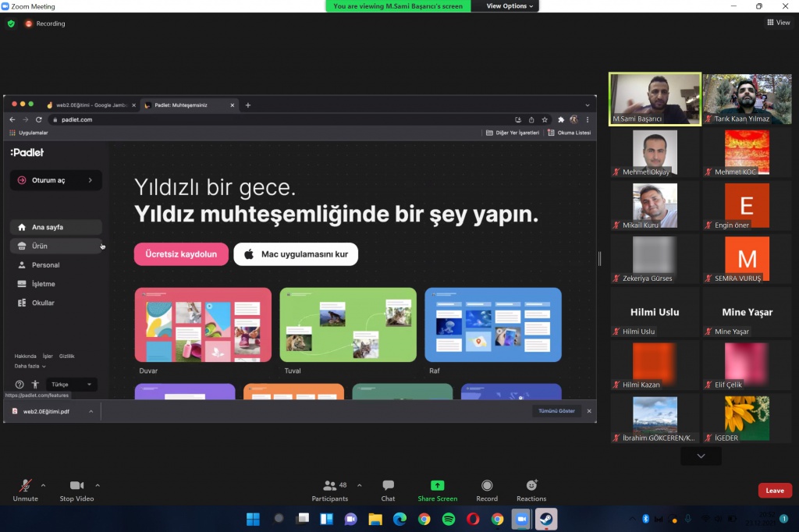Click Tümünü Göster in downloads bar
799x532 pixels.
point(556,411)
